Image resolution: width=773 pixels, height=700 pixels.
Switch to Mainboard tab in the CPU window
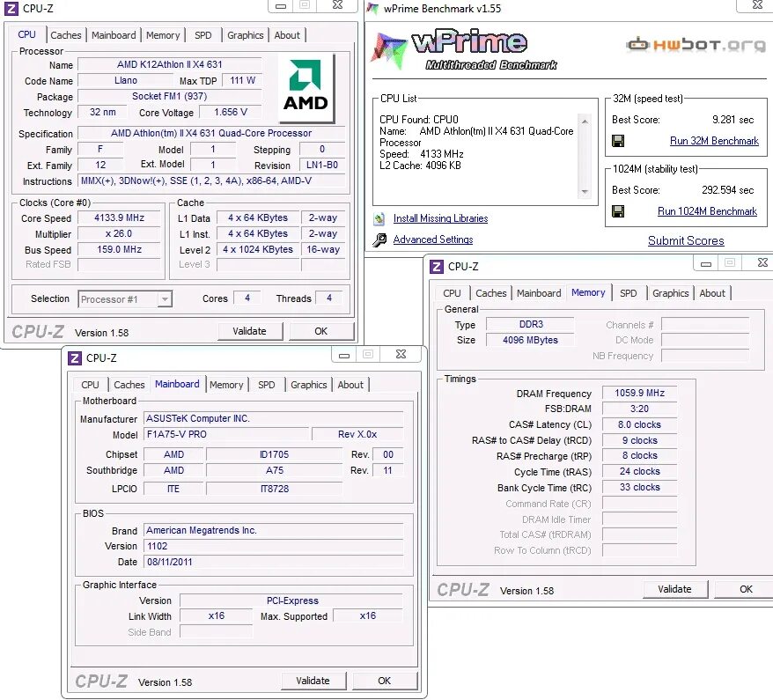pos(114,35)
